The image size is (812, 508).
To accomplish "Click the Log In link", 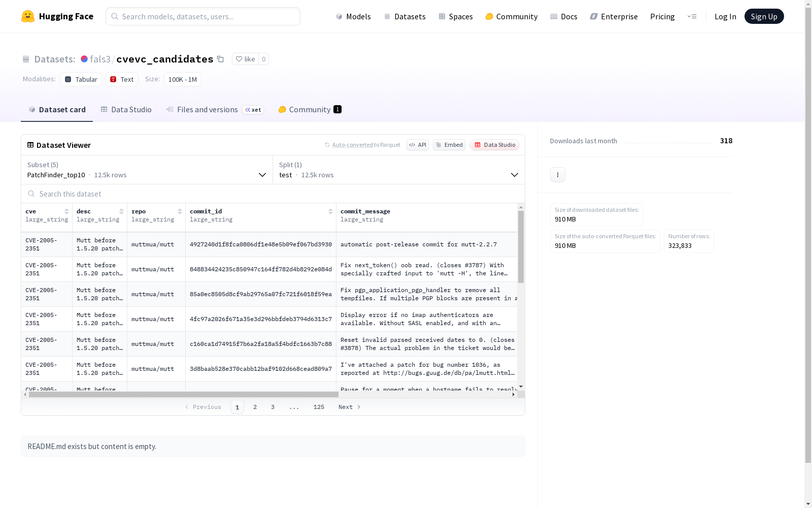I will (x=725, y=16).
